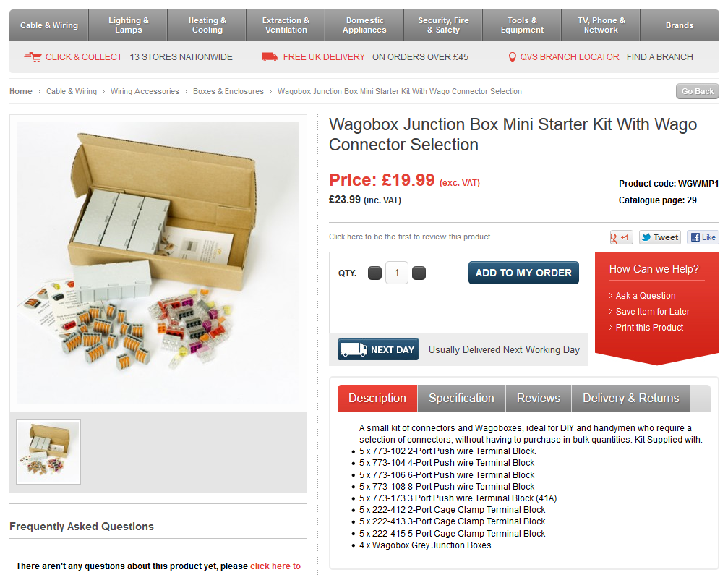
Task: Open the Specification tab
Action: pos(461,398)
